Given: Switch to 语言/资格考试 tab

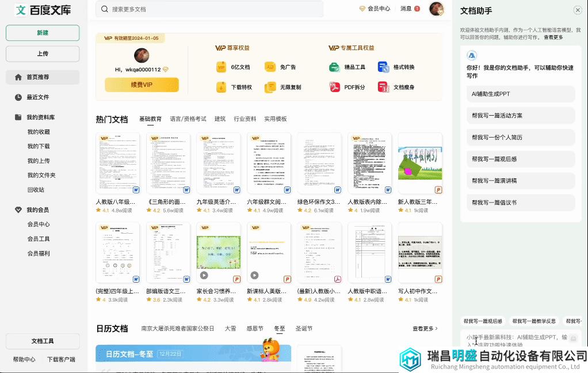Looking at the screenshot, I should coord(188,119).
